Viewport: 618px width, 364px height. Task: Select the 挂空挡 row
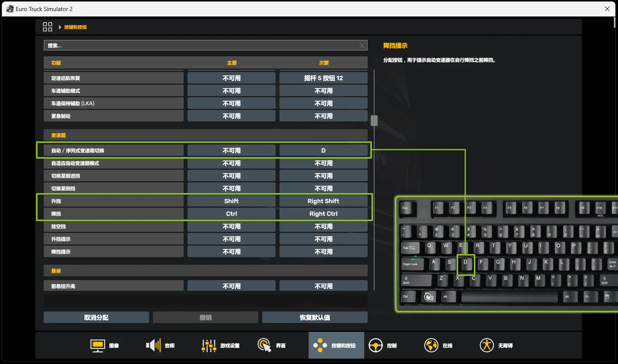point(113,226)
